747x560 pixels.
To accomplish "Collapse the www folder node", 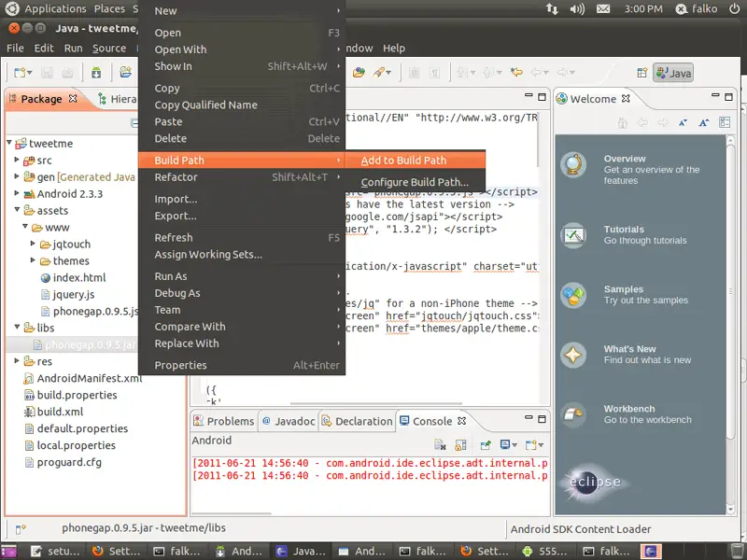I will pyautogui.click(x=25, y=227).
